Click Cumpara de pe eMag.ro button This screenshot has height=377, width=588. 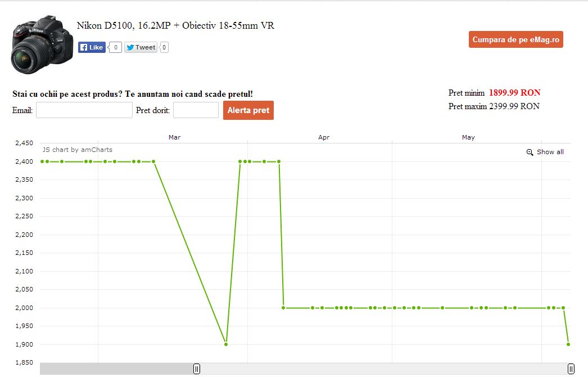(x=515, y=39)
